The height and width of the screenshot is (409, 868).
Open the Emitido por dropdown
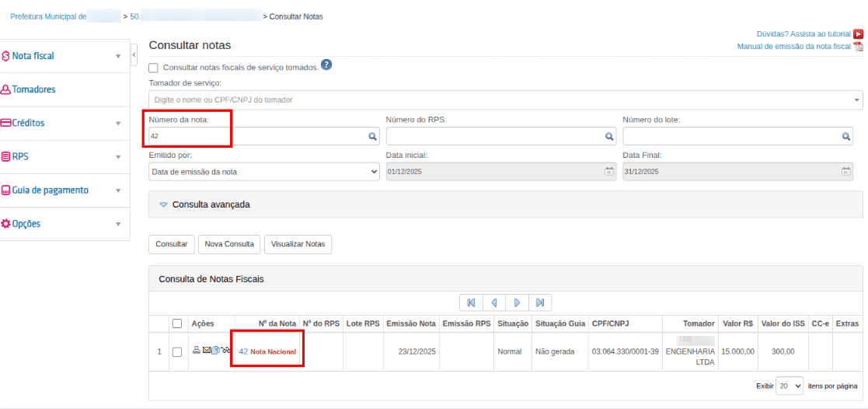(x=264, y=172)
